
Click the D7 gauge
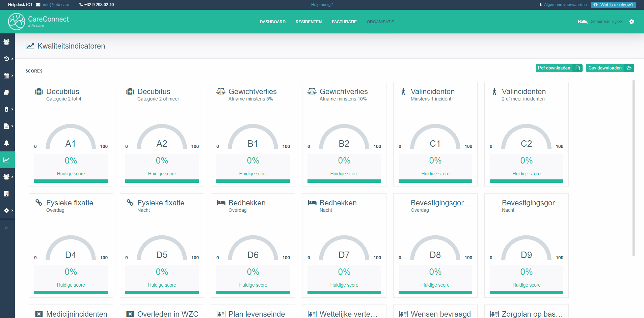click(344, 248)
